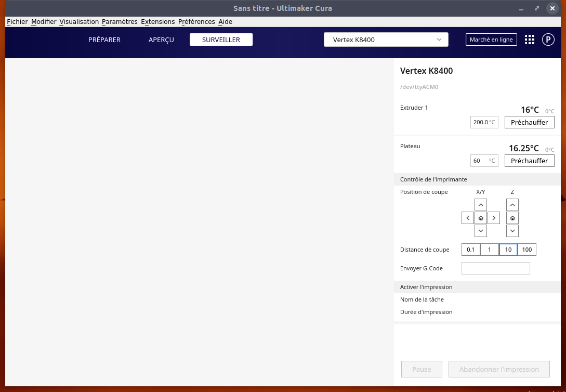The image size is (566, 392).
Task: Move print head down on X/Y
Action: click(x=480, y=231)
